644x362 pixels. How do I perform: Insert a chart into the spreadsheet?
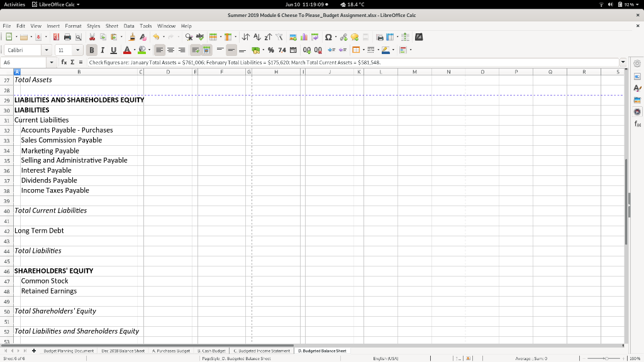tap(304, 36)
